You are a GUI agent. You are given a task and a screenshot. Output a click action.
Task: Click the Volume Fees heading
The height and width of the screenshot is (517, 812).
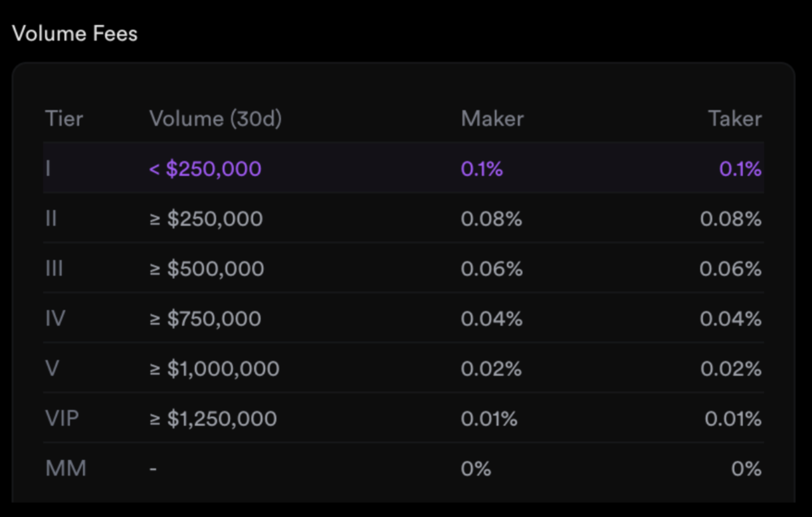(x=74, y=34)
